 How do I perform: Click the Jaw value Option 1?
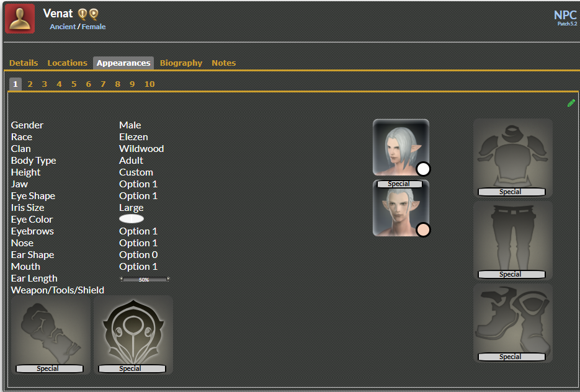(138, 184)
